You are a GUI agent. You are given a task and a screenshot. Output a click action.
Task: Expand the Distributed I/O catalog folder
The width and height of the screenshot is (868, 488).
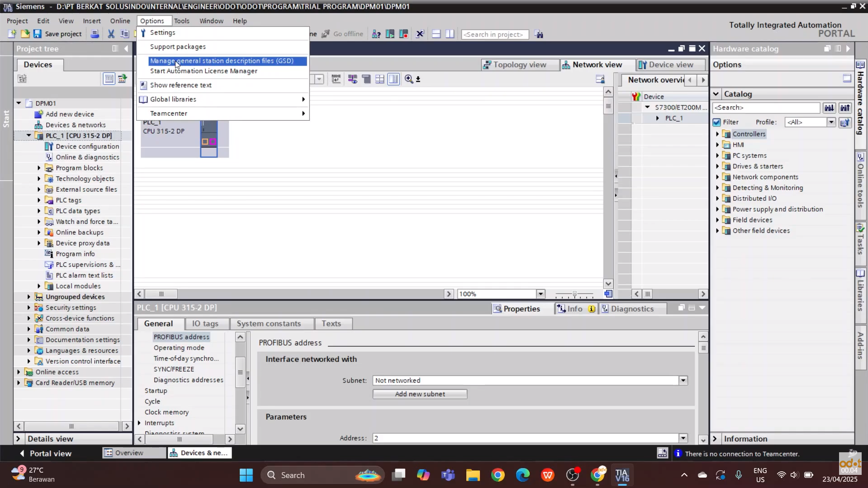(717, 199)
